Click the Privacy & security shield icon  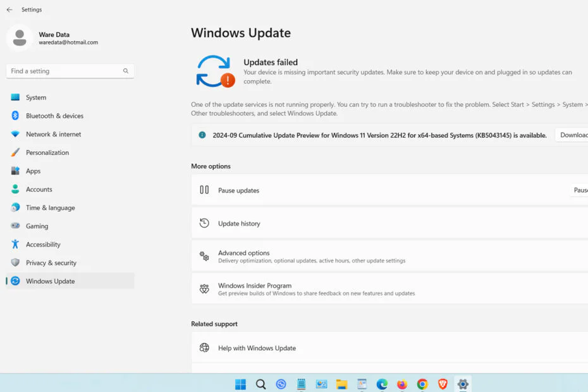[15, 262]
